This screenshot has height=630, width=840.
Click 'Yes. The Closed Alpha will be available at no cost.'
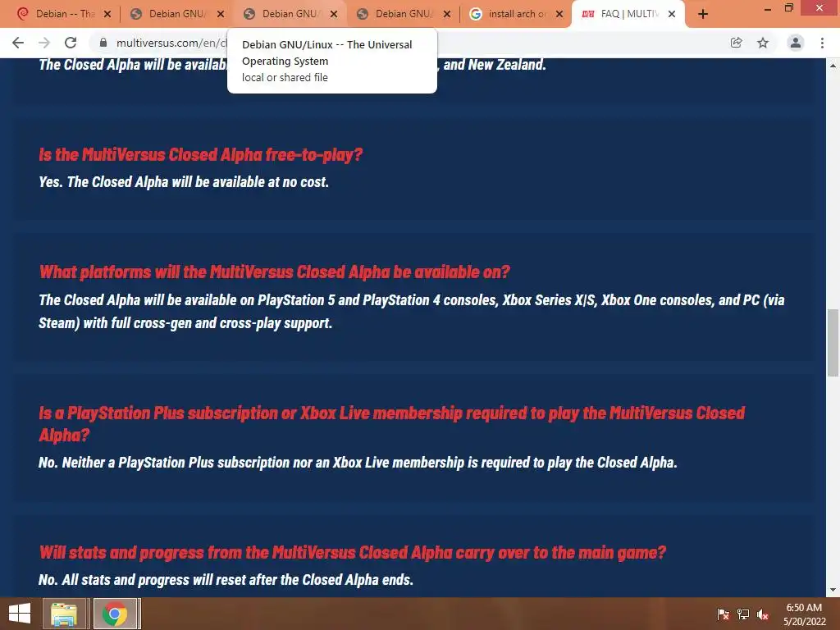pos(183,182)
